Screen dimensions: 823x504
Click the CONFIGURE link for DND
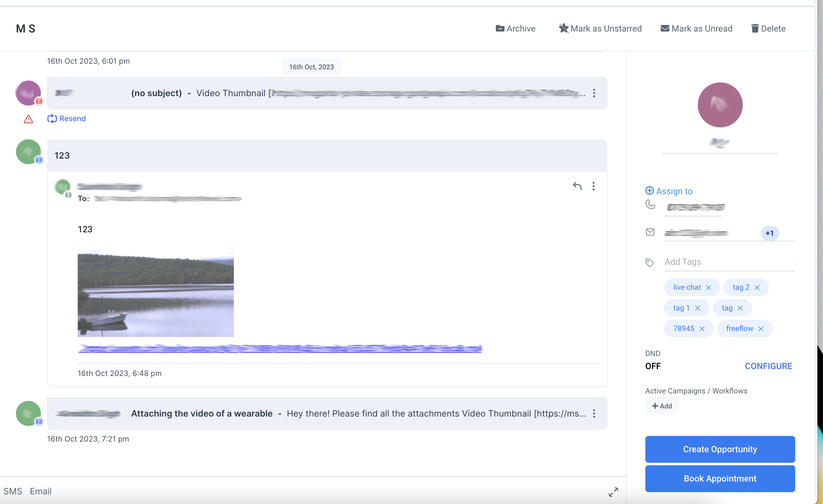768,366
